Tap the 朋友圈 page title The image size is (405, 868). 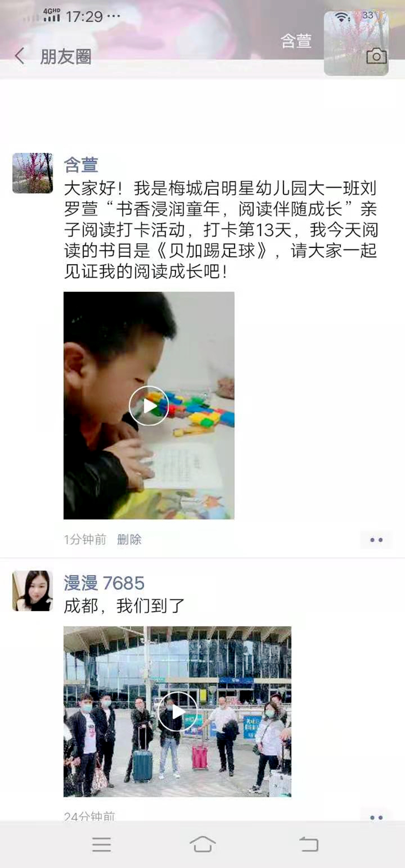click(66, 57)
